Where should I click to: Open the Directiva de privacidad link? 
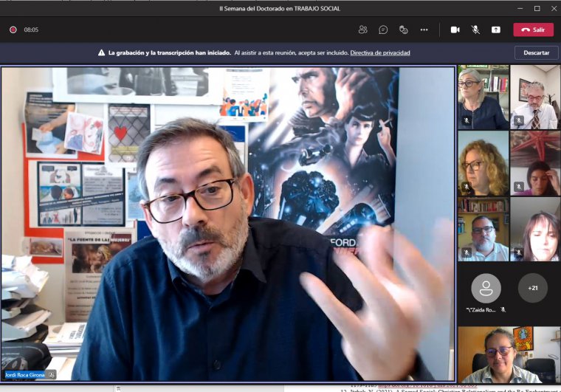pyautogui.click(x=379, y=53)
